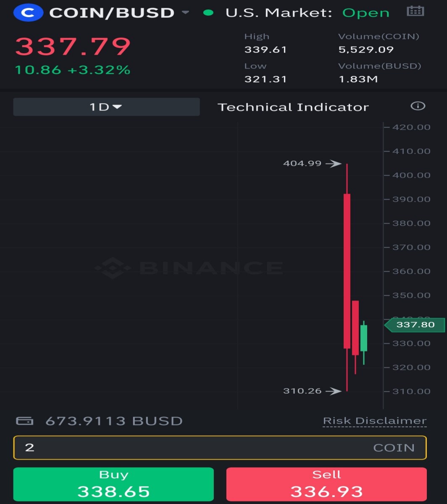Click the 310.26 low marker arrow
447x504 pixels.
click(334, 391)
